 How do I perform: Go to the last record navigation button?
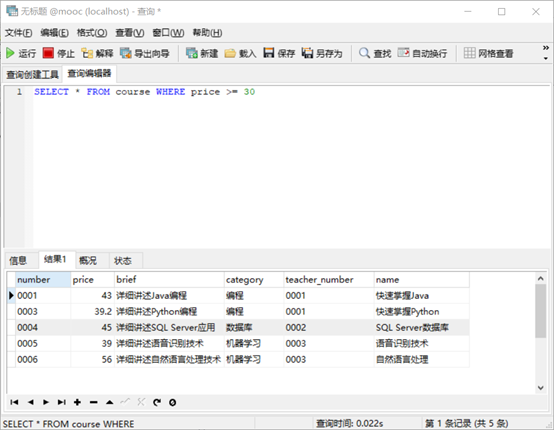pos(62,402)
